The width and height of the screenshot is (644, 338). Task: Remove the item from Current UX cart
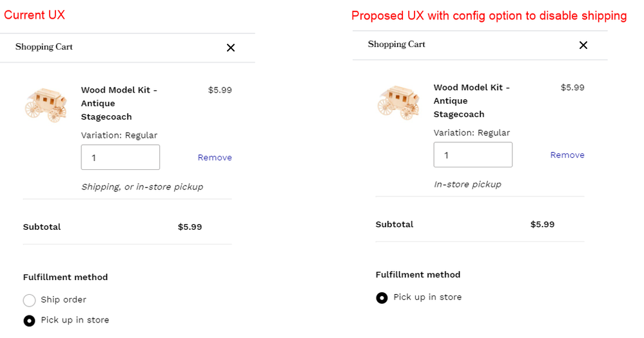tap(215, 158)
